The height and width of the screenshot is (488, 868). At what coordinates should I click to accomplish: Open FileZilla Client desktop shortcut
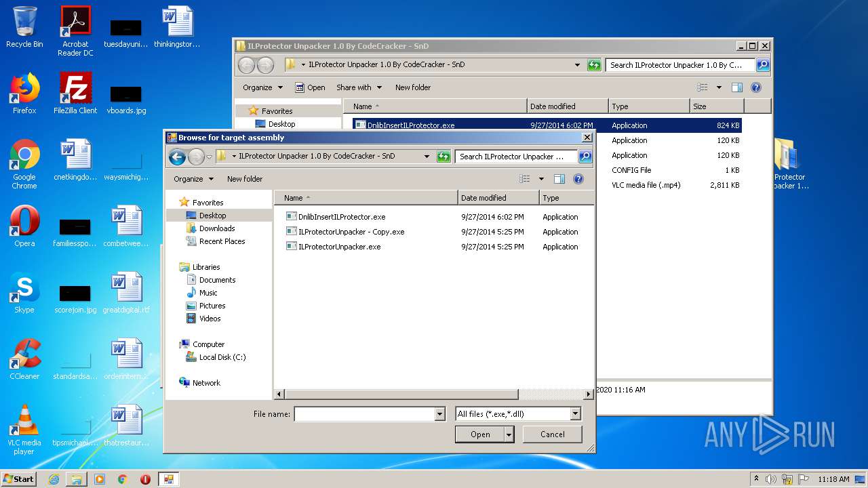pyautogui.click(x=75, y=94)
